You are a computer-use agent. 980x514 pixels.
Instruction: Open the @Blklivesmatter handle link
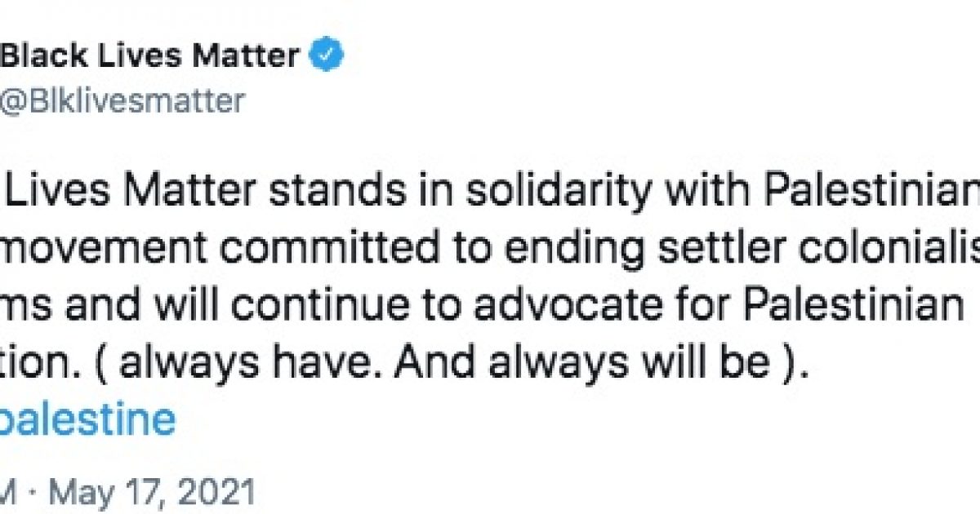coord(122,102)
